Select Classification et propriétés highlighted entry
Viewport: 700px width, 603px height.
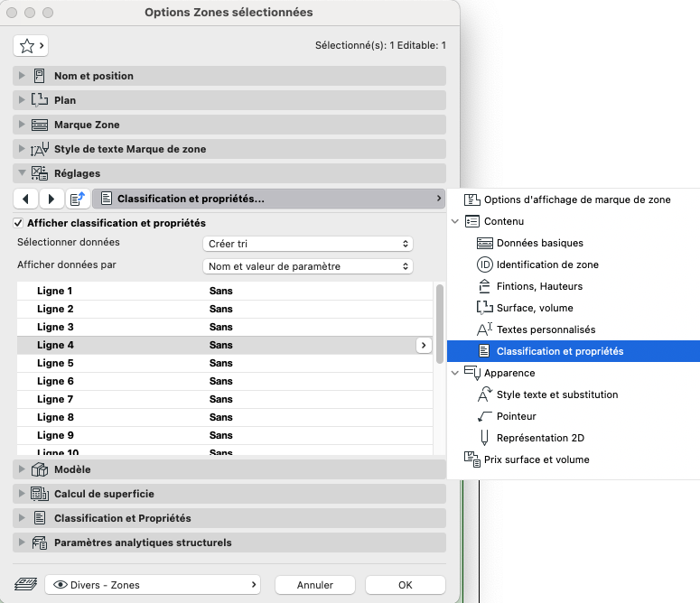pos(574,351)
